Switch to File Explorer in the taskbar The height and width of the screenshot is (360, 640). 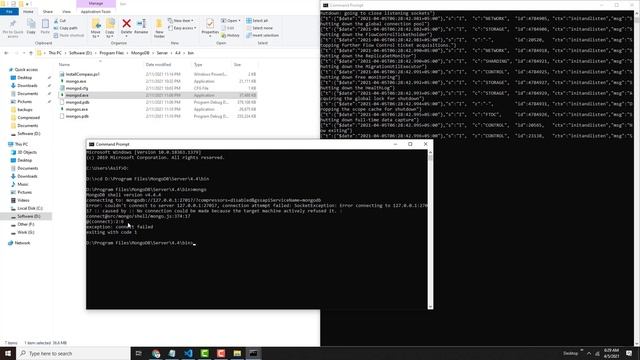[x=237, y=353]
